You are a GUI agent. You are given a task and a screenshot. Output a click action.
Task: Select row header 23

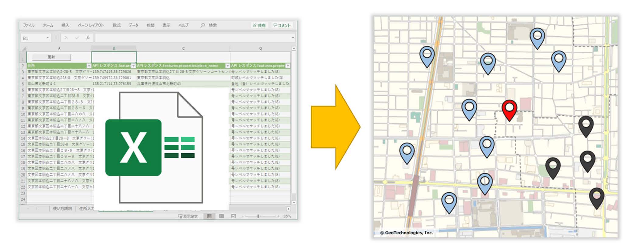tap(23, 193)
